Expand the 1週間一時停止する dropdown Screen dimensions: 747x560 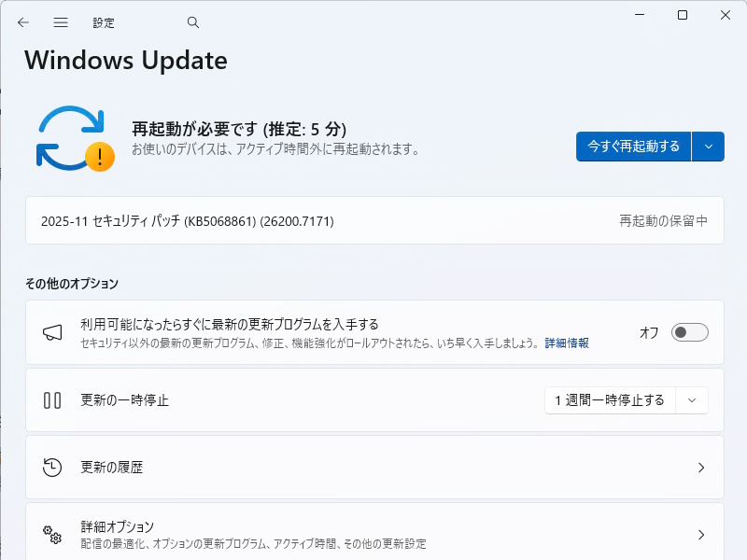click(692, 399)
